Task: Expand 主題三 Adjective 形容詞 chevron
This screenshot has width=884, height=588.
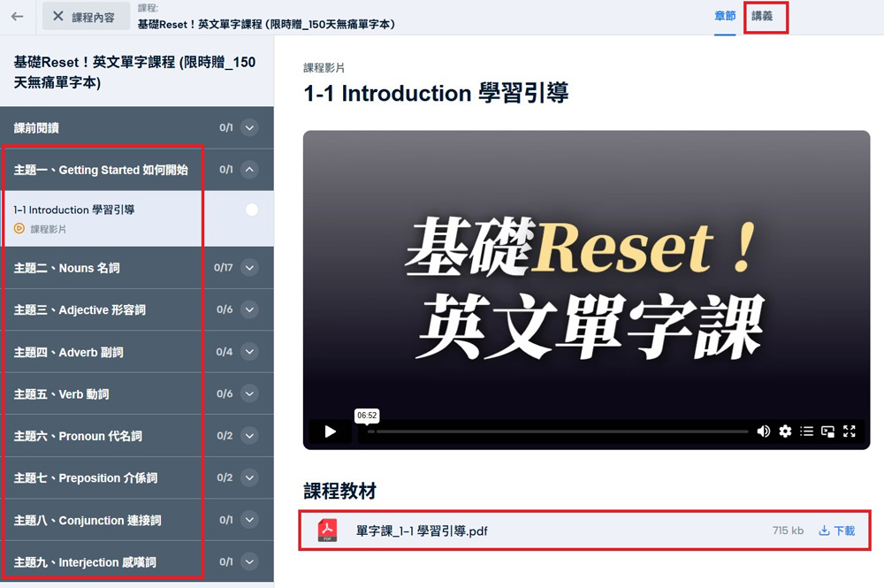Action: tap(250, 309)
